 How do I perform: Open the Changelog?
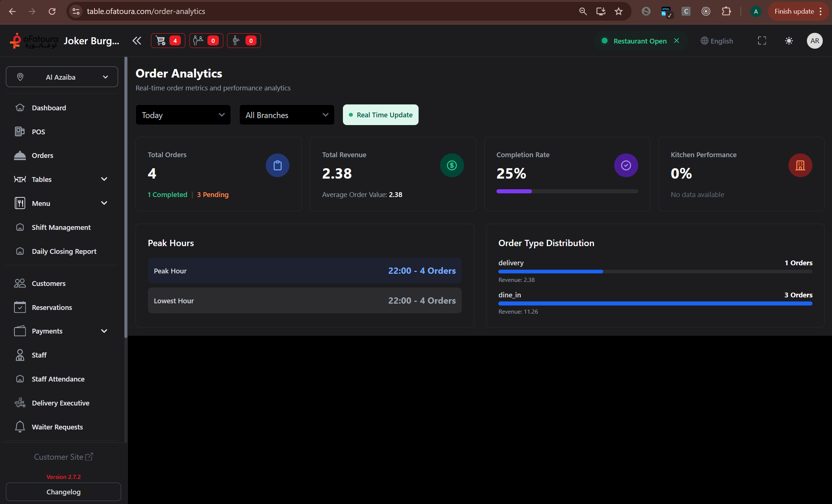63,492
